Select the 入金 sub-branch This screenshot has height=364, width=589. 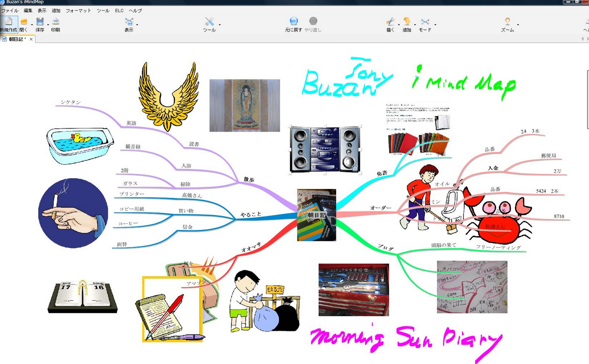click(x=493, y=168)
